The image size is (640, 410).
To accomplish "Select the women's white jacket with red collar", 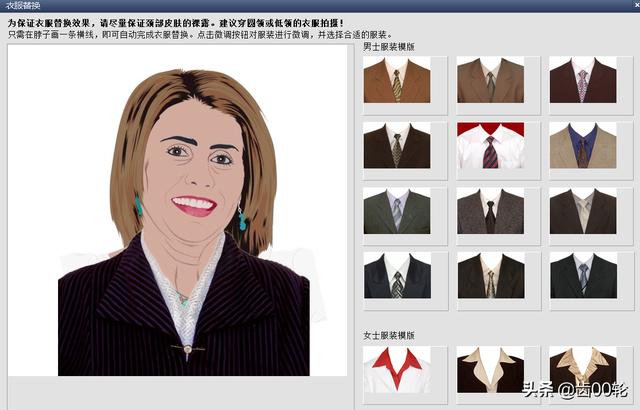I will [397, 370].
